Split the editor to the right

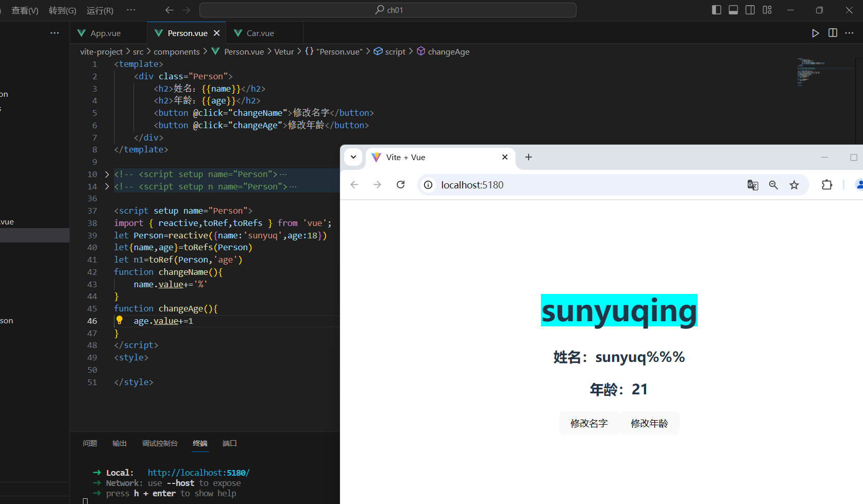click(x=833, y=33)
